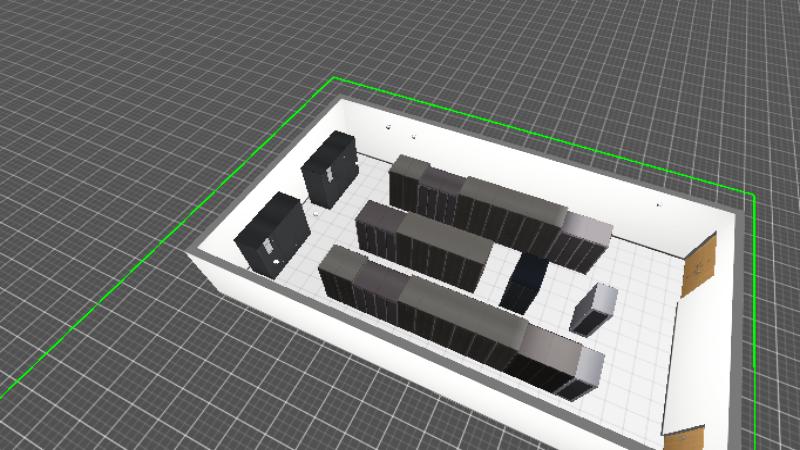Click the left wall-mounted device on back wall
This screenshot has height=450, width=800.
[x=387, y=126]
